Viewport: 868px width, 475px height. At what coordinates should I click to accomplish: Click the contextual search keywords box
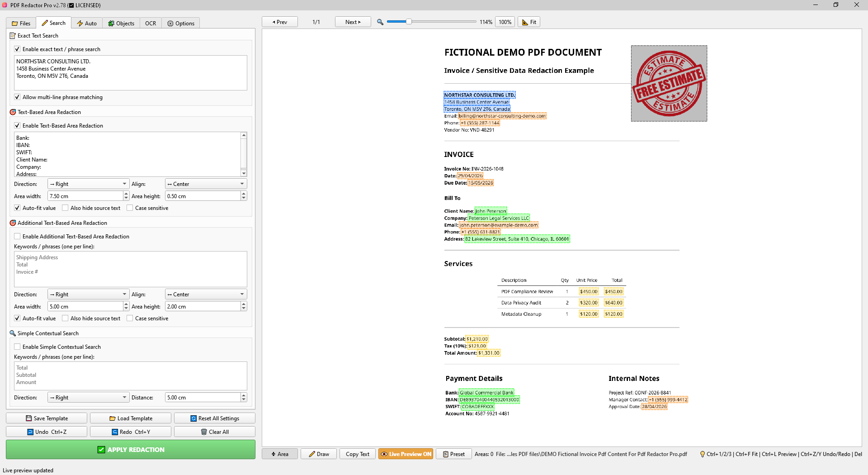131,376
